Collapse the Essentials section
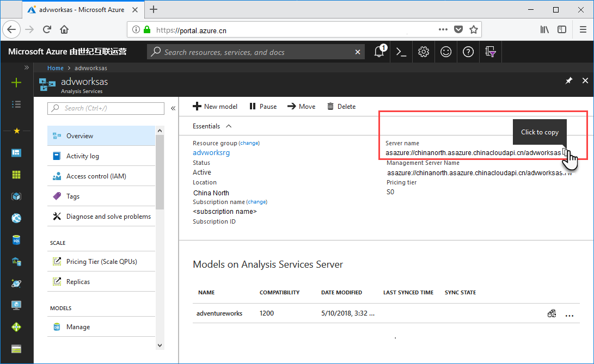Image resolution: width=594 pixels, height=364 pixels. [x=229, y=126]
